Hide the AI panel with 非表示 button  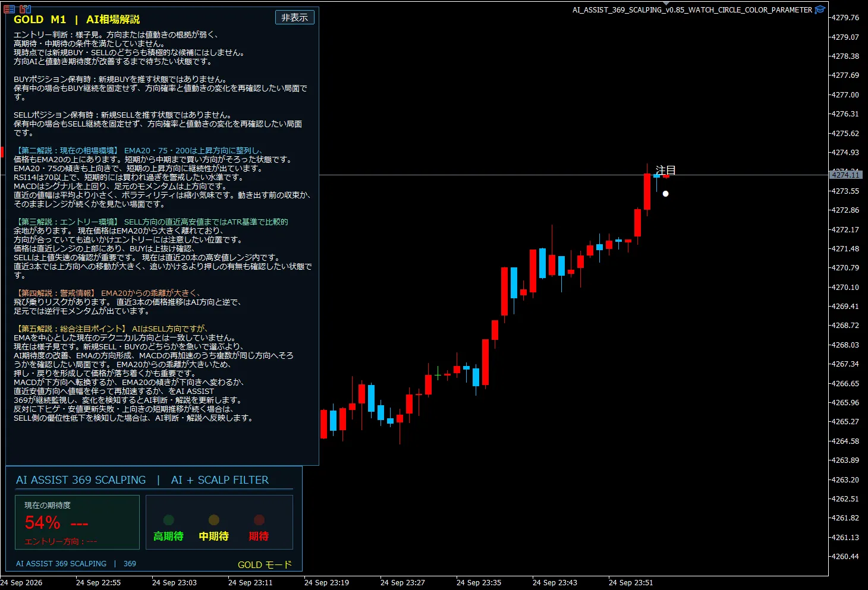tap(295, 17)
